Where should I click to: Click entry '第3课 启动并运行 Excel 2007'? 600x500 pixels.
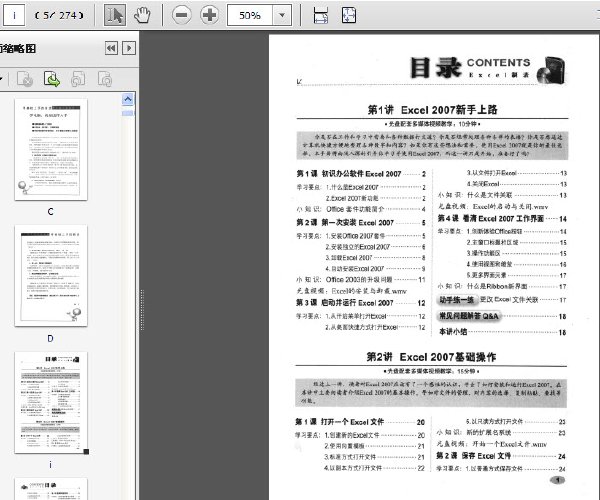361,303
